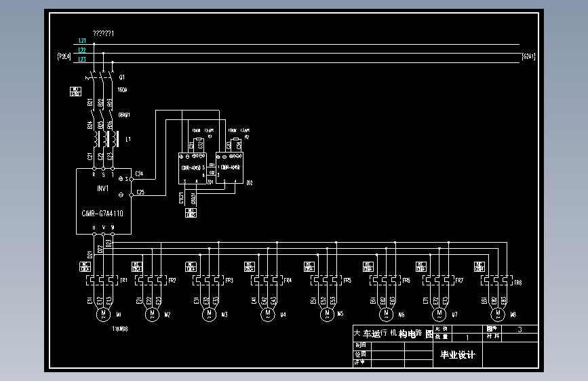Select the M3 motor symbol
588x381 pixels.
pyautogui.click(x=210, y=315)
